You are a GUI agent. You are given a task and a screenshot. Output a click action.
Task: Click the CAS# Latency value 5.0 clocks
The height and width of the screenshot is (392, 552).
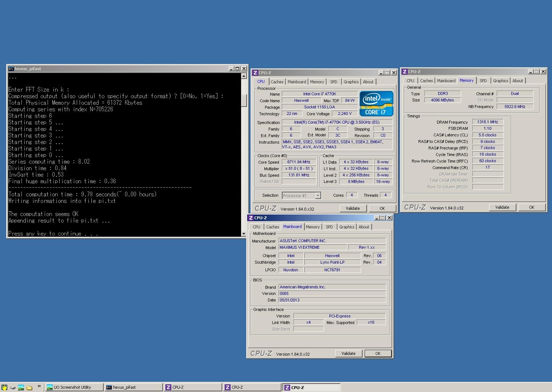pos(488,135)
